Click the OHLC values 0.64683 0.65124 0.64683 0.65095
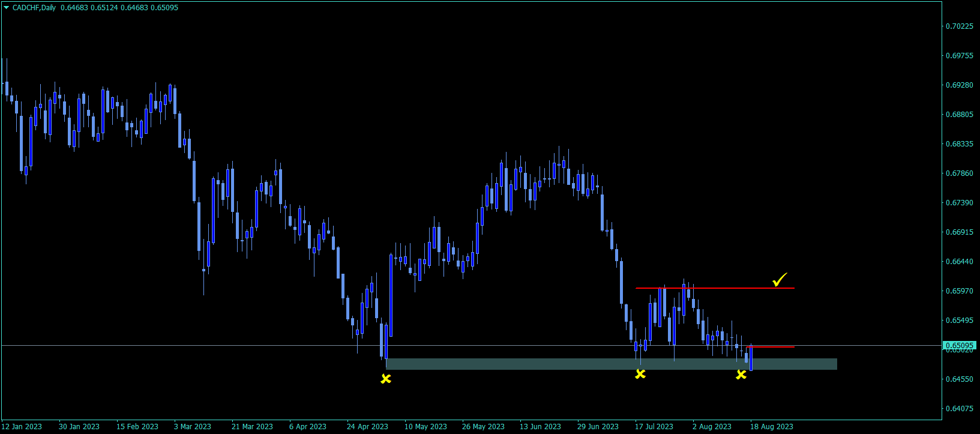This screenshot has height=434, width=980. [119, 8]
